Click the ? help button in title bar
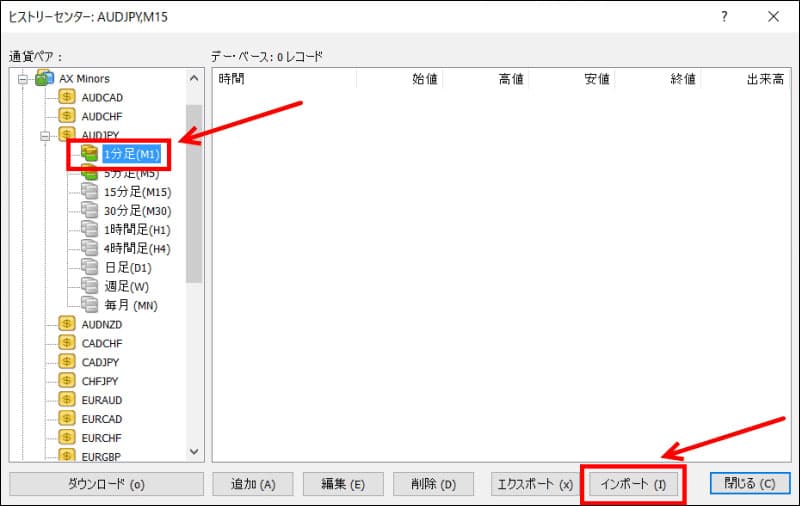Image resolution: width=800 pixels, height=506 pixels. [724, 16]
